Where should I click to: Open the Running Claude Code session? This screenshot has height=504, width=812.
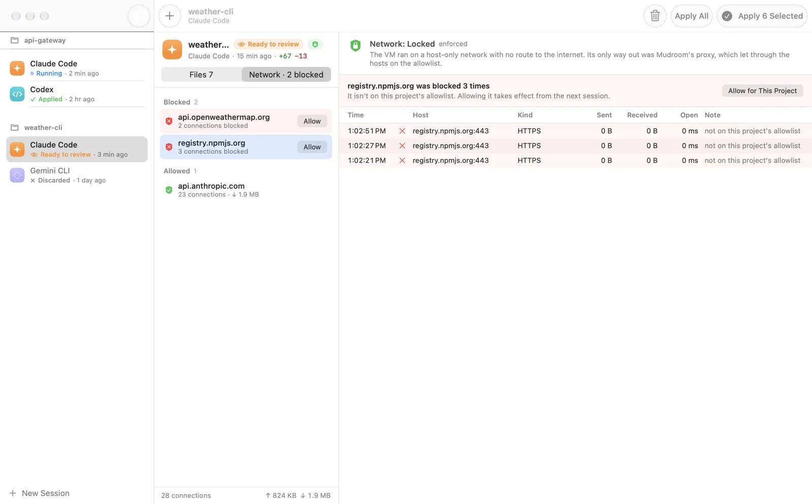coord(77,68)
